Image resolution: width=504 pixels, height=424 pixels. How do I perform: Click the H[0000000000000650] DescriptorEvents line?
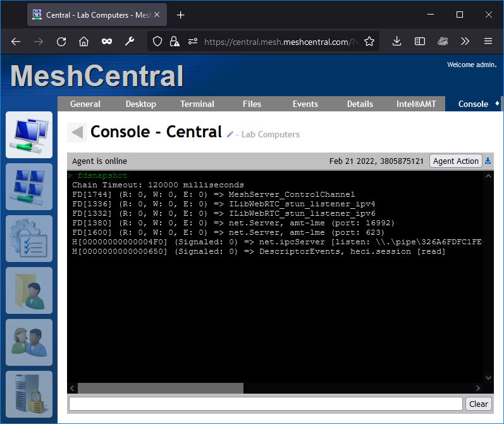259,252
